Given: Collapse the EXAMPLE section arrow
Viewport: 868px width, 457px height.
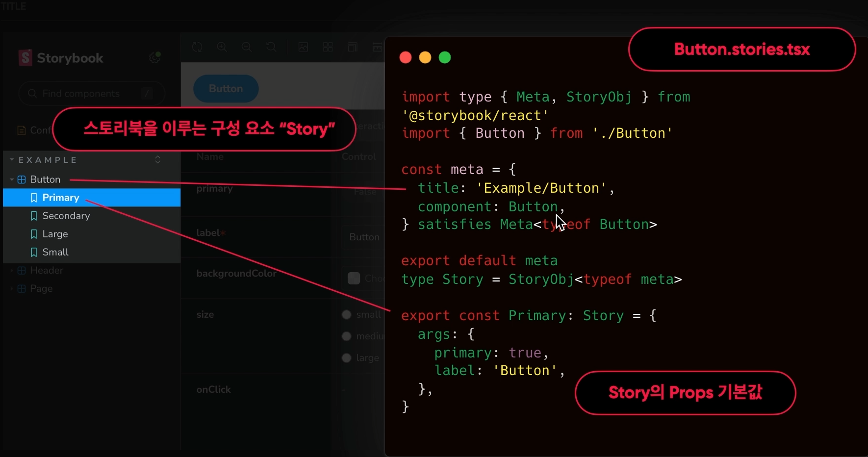Looking at the screenshot, I should pos(12,159).
